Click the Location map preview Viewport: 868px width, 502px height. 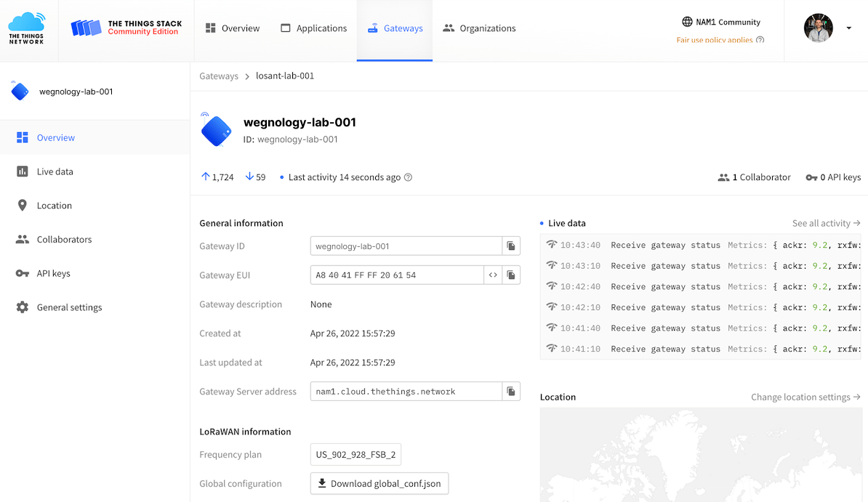click(701, 455)
